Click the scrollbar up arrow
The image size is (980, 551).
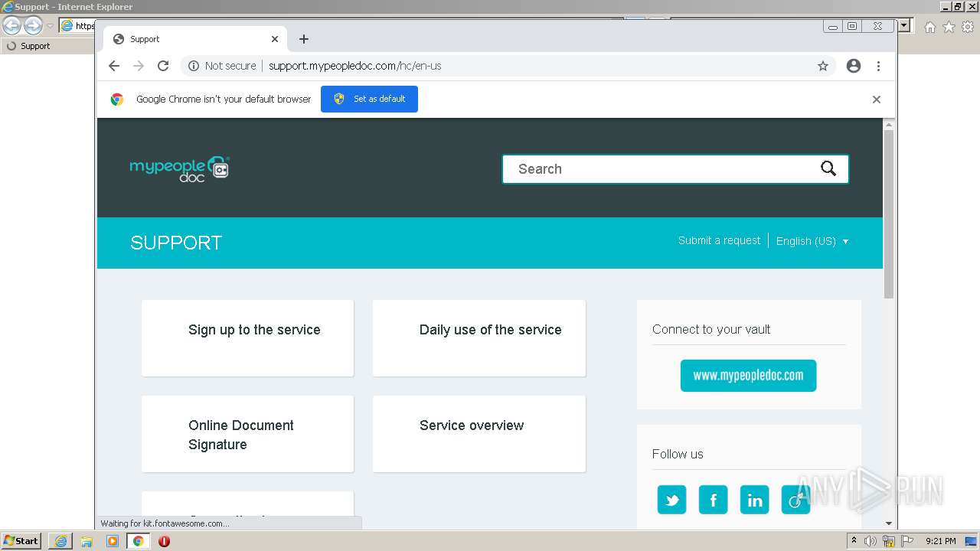[889, 124]
